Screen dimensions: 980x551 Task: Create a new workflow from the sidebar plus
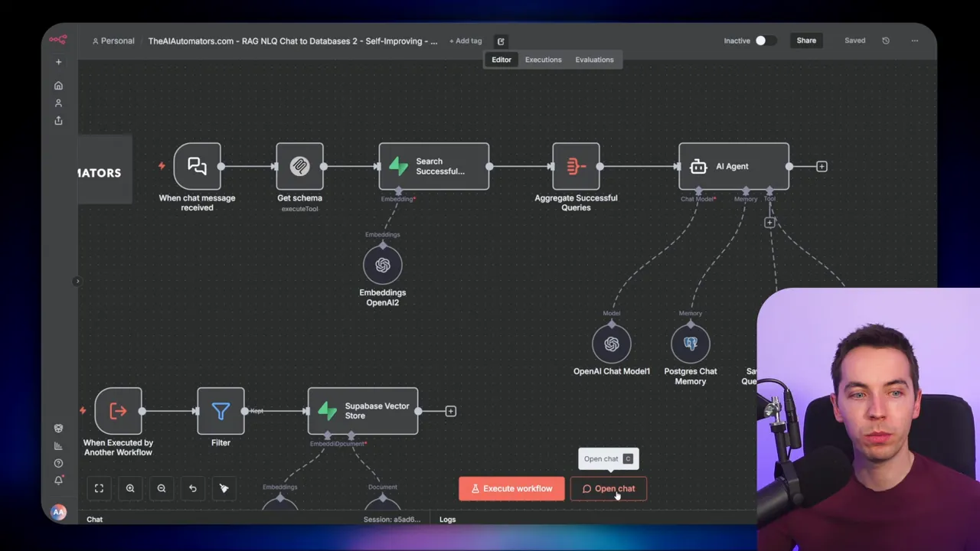click(x=58, y=61)
